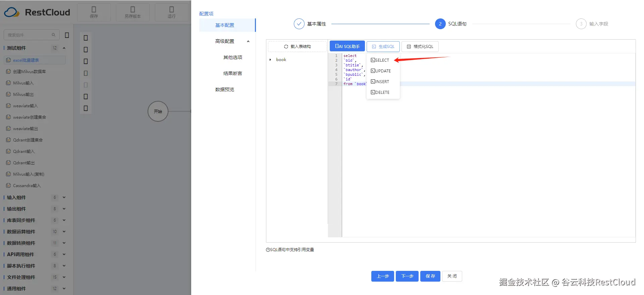Open the 生成SQL dropdown button
This screenshot has width=644, height=295.
tap(383, 47)
